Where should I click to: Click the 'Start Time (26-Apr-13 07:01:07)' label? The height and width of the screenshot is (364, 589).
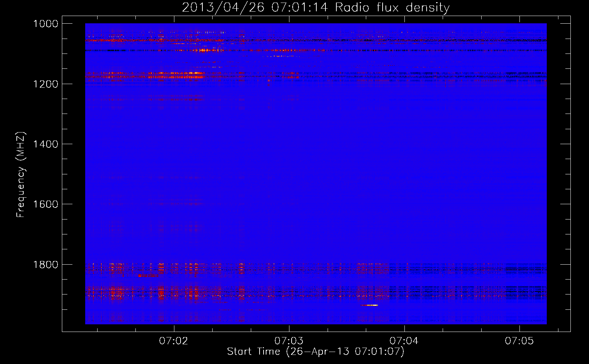coord(316,352)
